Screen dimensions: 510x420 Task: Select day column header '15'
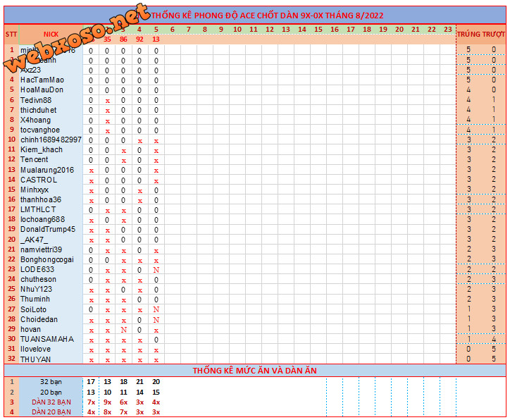coord(318,30)
